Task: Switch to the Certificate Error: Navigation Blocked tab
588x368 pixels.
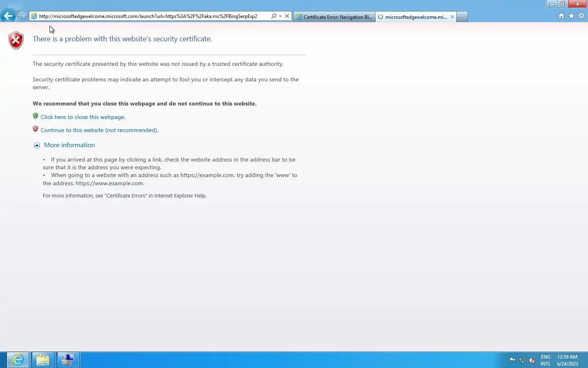Action: coord(334,17)
